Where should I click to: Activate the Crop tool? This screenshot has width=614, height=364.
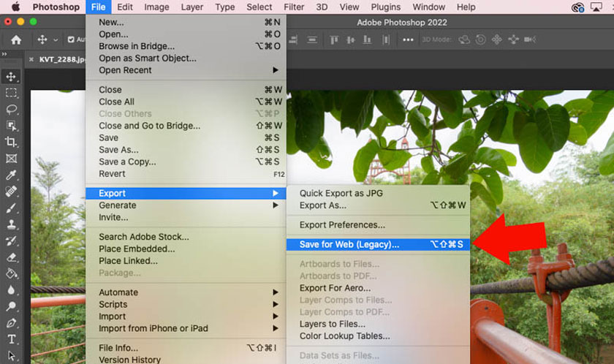click(x=11, y=142)
